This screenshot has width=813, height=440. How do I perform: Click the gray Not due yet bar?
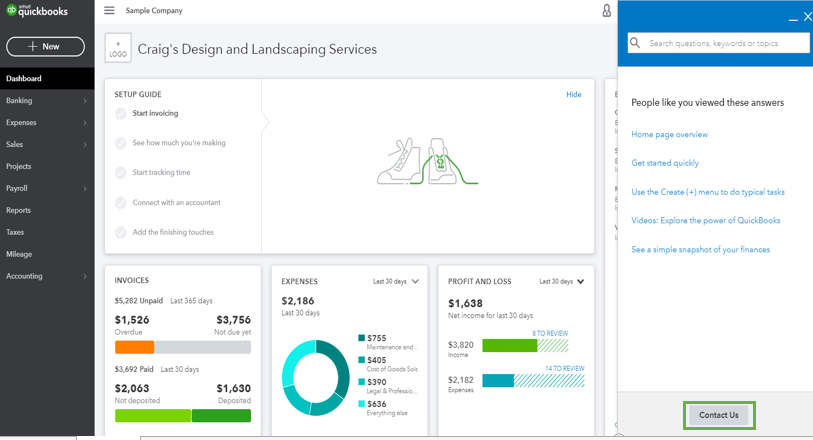(x=203, y=347)
